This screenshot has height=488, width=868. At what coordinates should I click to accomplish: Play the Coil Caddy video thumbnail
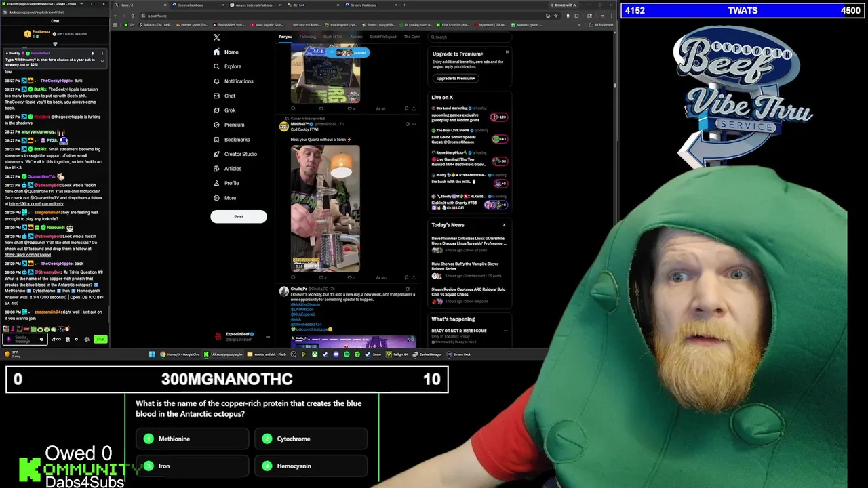point(325,209)
